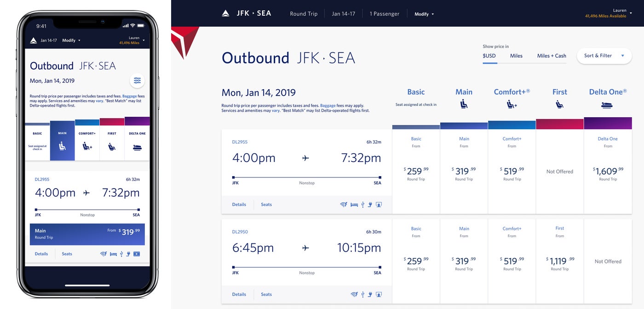Select the $USD price display option
Screen dimensions: 644x309
pyautogui.click(x=490, y=56)
